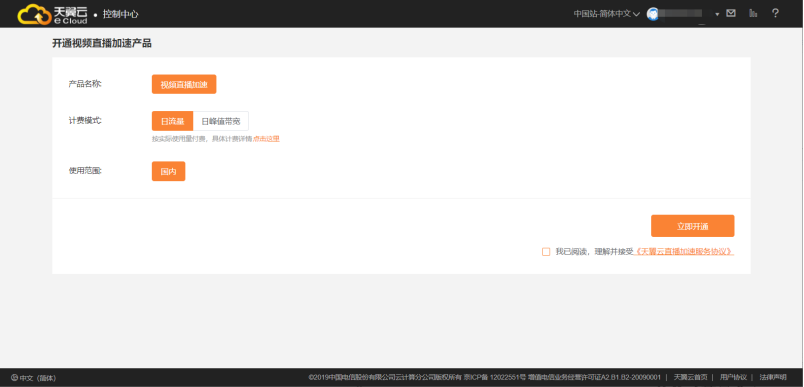Open the help question mark icon
This screenshot has width=804, height=387.
tap(775, 13)
